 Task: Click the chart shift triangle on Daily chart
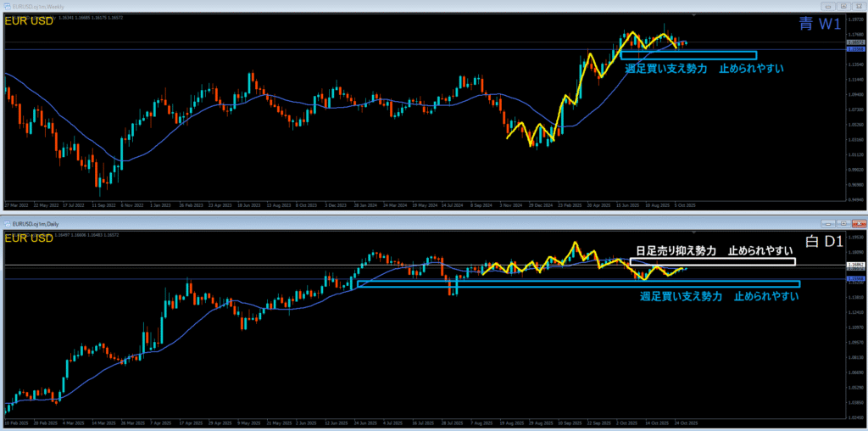[694, 232]
